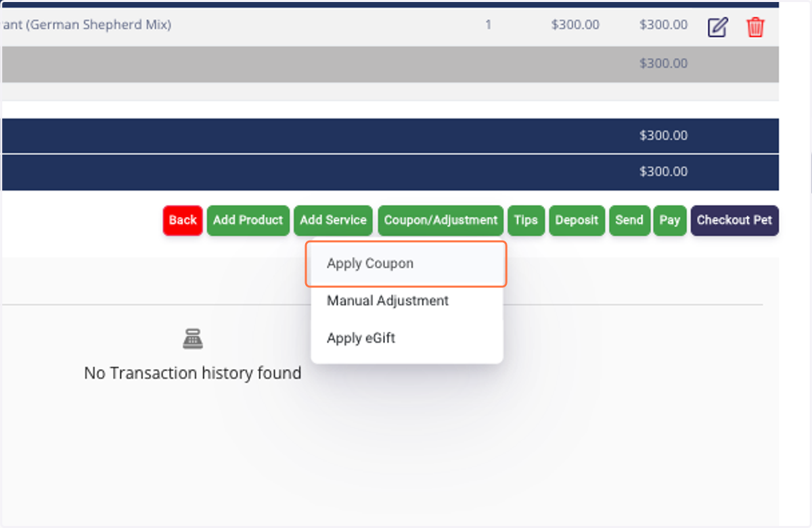Click 'No Transaction history found' text
812x528 pixels.
[193, 373]
